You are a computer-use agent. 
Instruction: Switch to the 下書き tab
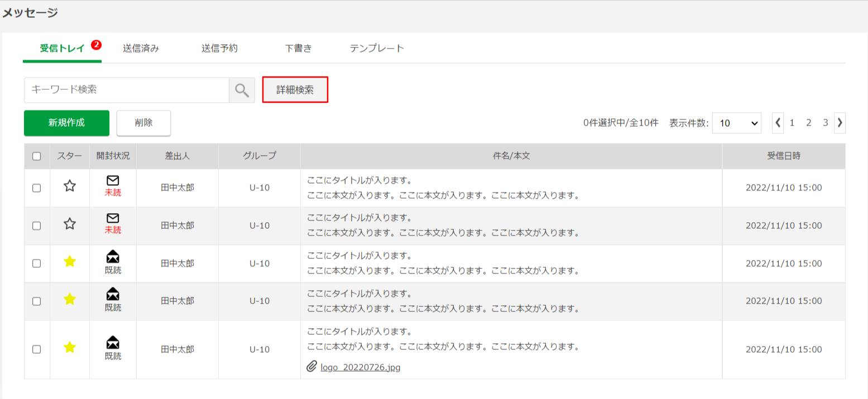(298, 48)
